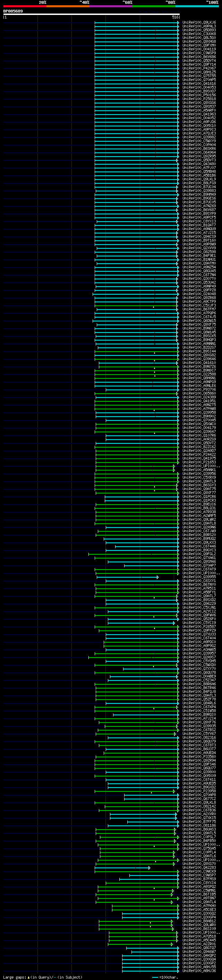Select hit label UniRef100_O65860
The width and height of the screenshot is (222, 980).
click(x=199, y=394)
